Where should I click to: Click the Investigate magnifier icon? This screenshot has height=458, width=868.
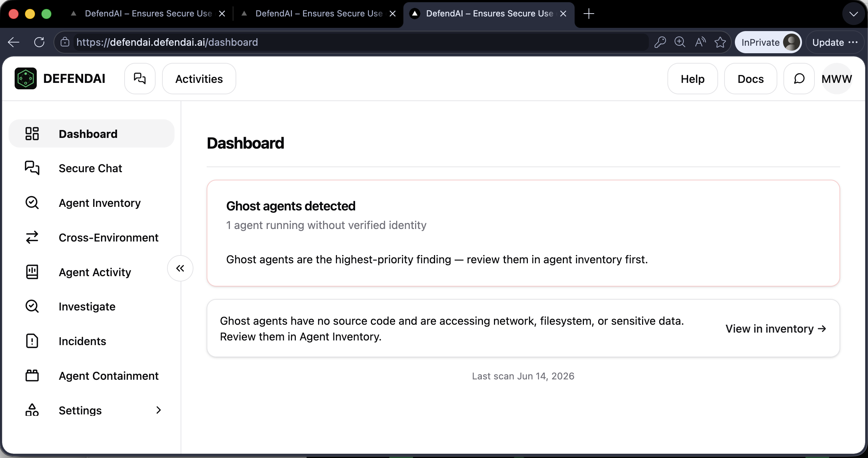32,306
